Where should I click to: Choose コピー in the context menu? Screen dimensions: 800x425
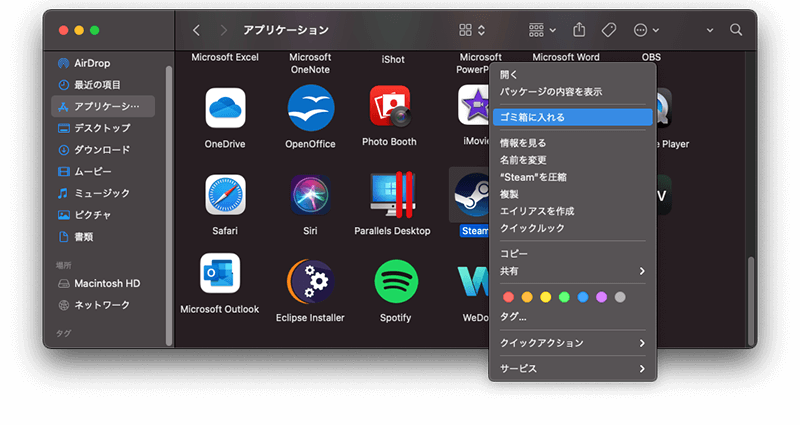coord(572,254)
